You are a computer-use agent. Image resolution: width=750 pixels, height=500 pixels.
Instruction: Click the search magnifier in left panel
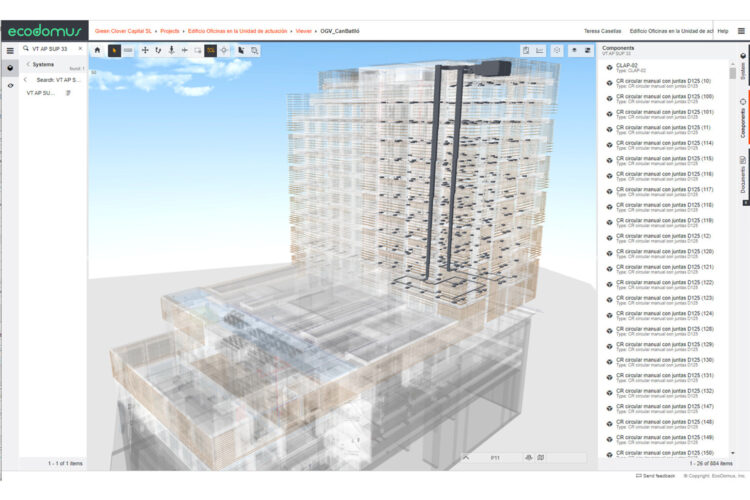click(x=26, y=48)
